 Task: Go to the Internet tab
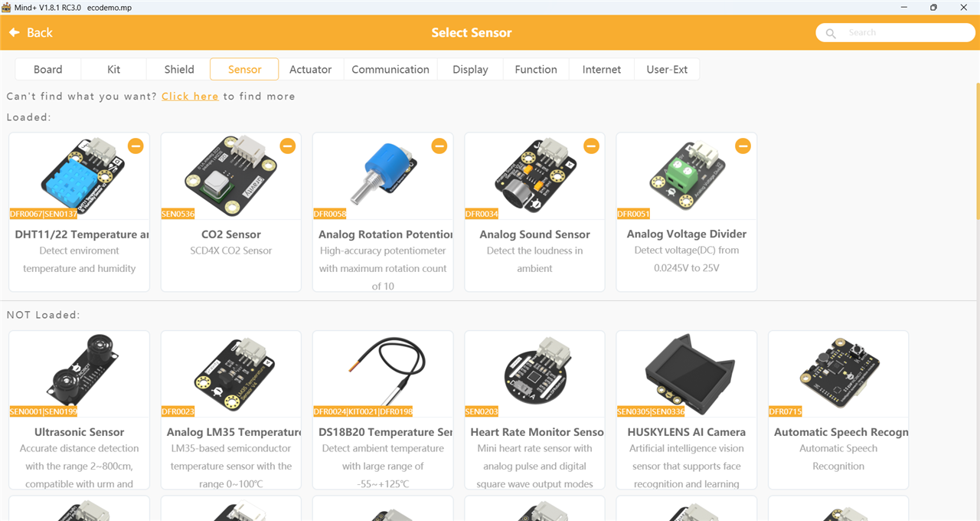coord(602,69)
